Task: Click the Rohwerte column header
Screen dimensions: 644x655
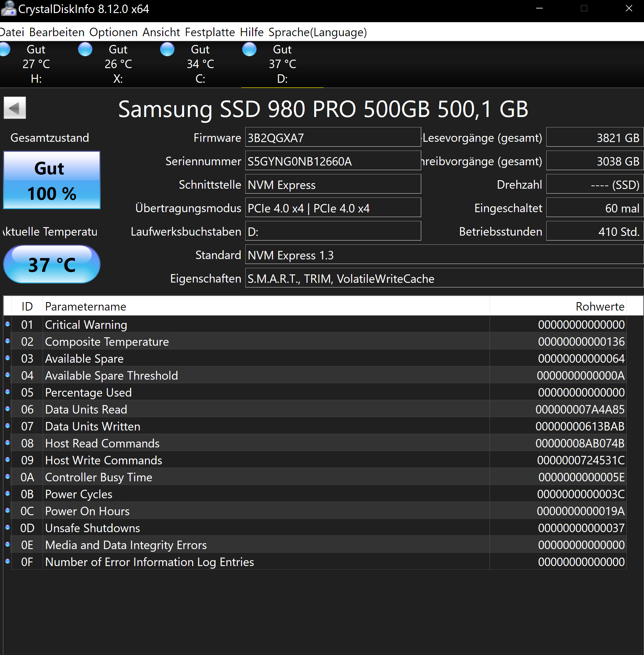Action: click(x=558, y=306)
